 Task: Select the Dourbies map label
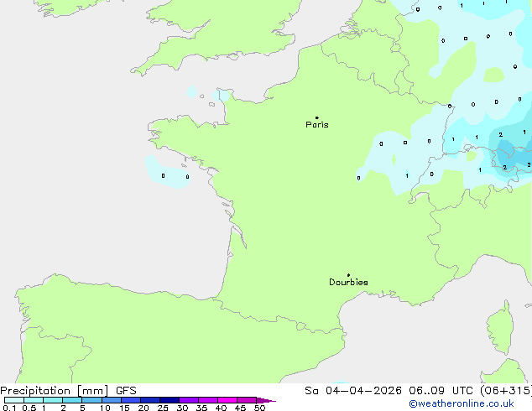pyautogui.click(x=348, y=283)
